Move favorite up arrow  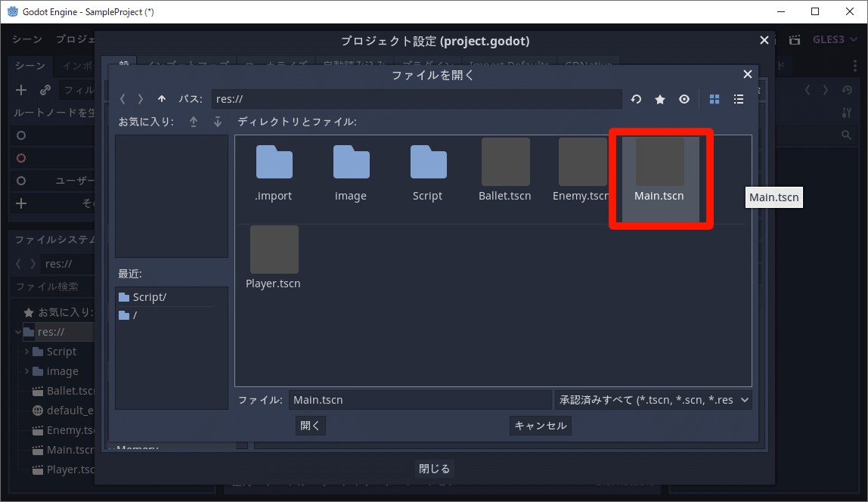tap(194, 122)
